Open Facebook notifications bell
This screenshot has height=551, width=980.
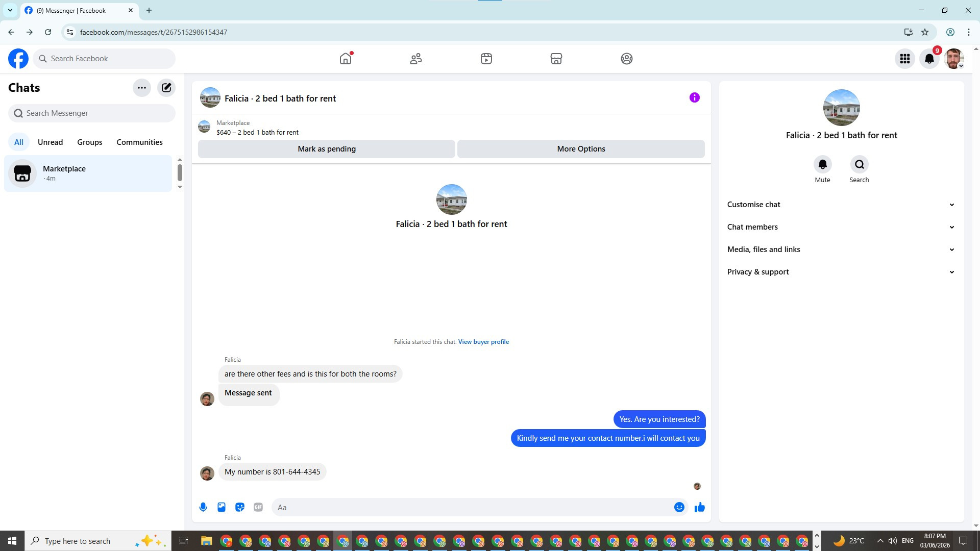point(929,59)
